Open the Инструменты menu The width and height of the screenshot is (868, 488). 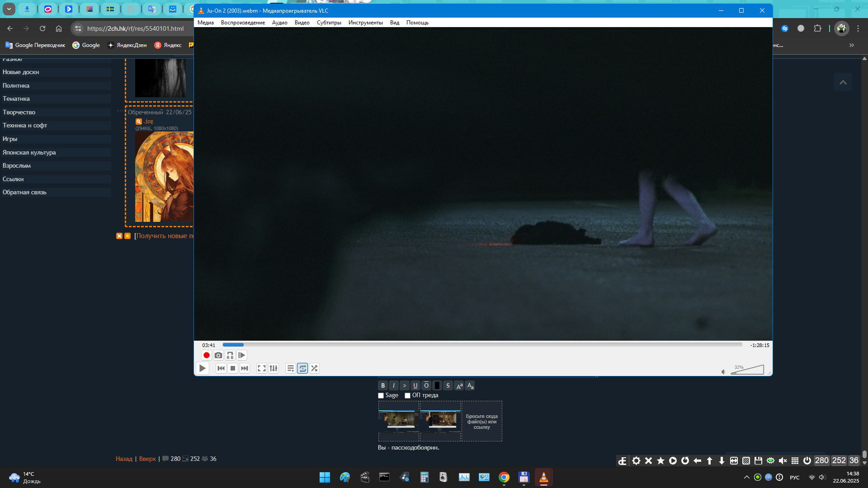point(365,23)
